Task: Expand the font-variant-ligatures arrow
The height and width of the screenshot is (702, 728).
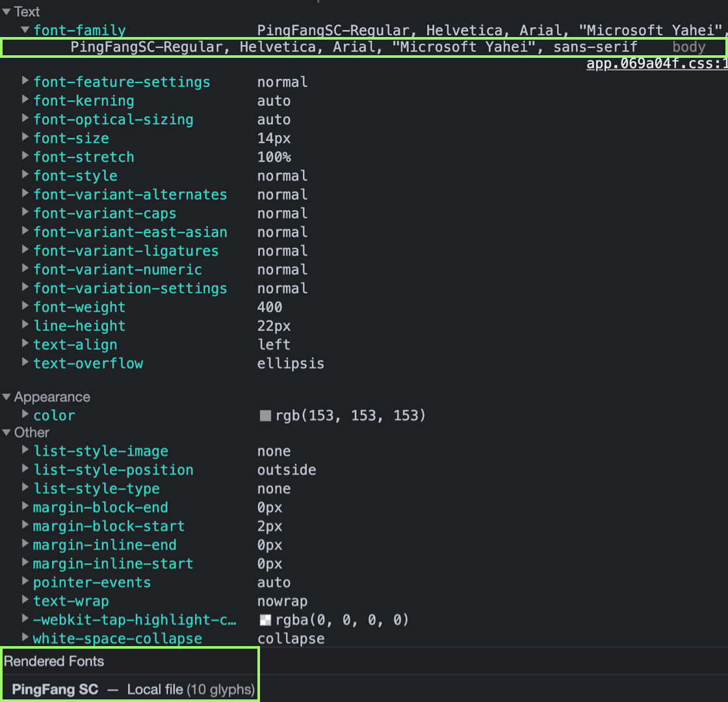Action: tap(25, 250)
